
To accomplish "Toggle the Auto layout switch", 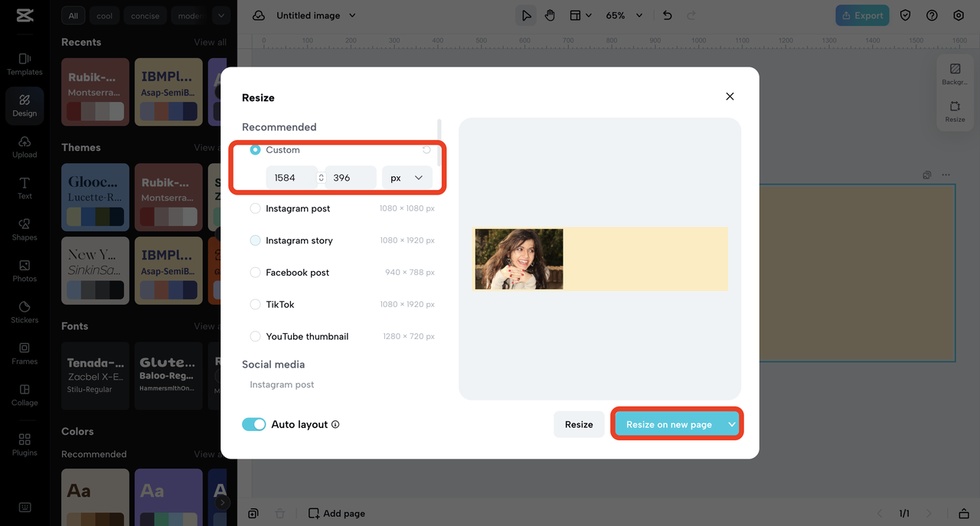I will 253,424.
